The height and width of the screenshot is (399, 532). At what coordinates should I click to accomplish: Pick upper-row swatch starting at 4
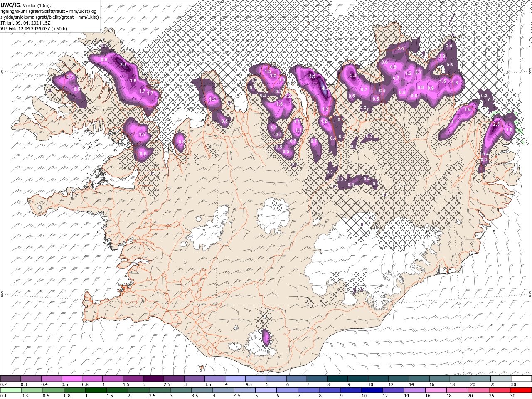click(235, 379)
